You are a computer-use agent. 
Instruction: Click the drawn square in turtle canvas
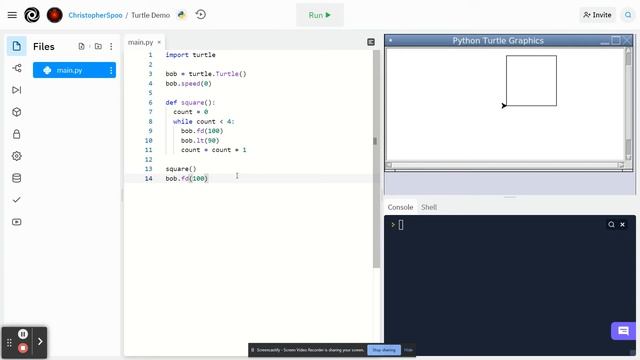pyautogui.click(x=531, y=81)
